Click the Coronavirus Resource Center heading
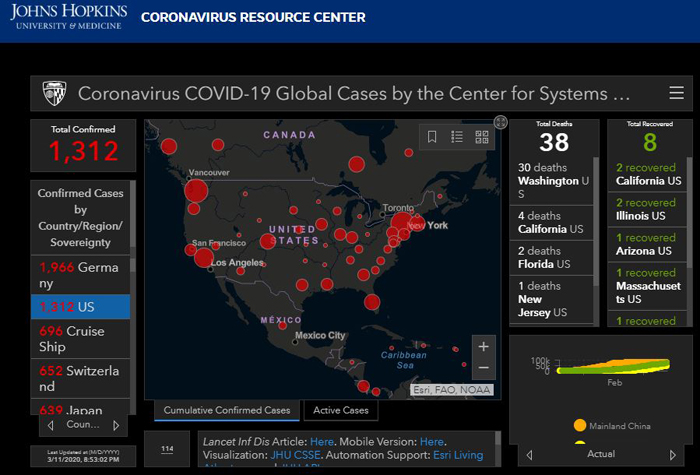Image resolution: width=700 pixels, height=475 pixels. click(x=253, y=17)
